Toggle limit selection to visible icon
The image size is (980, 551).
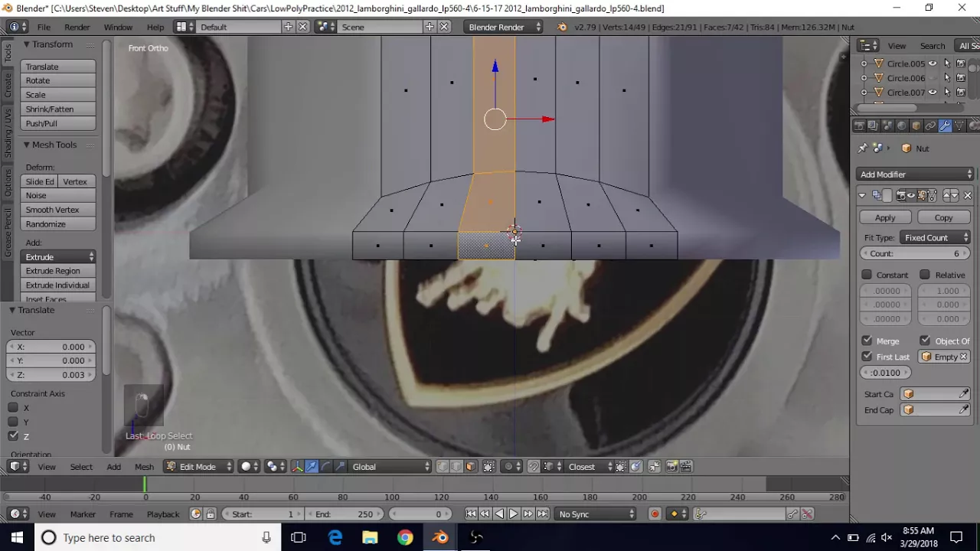488,467
